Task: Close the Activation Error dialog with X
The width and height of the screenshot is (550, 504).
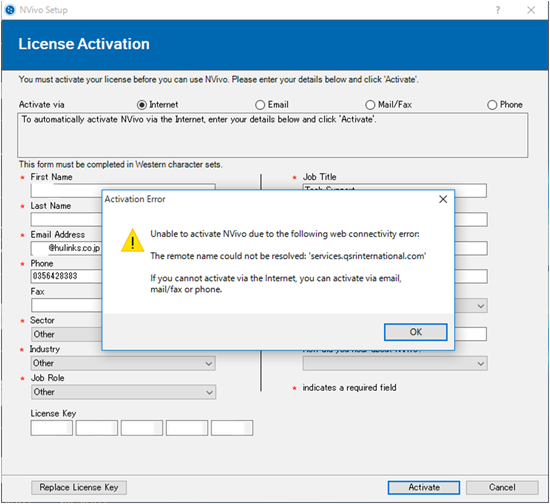Action: coord(443,199)
